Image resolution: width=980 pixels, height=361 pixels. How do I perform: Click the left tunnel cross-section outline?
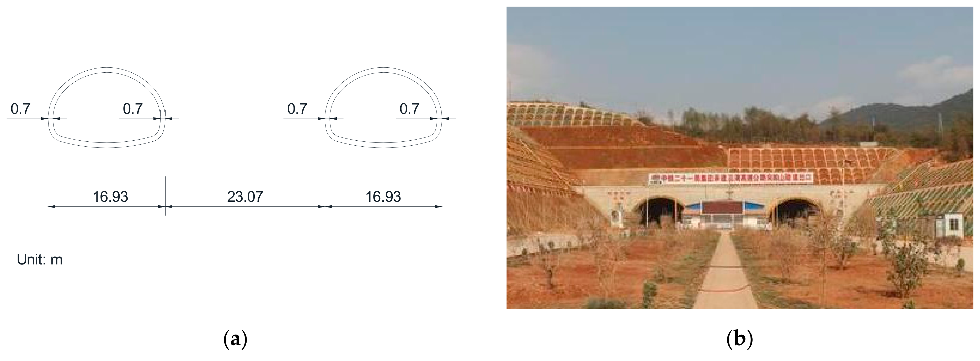[x=107, y=108]
